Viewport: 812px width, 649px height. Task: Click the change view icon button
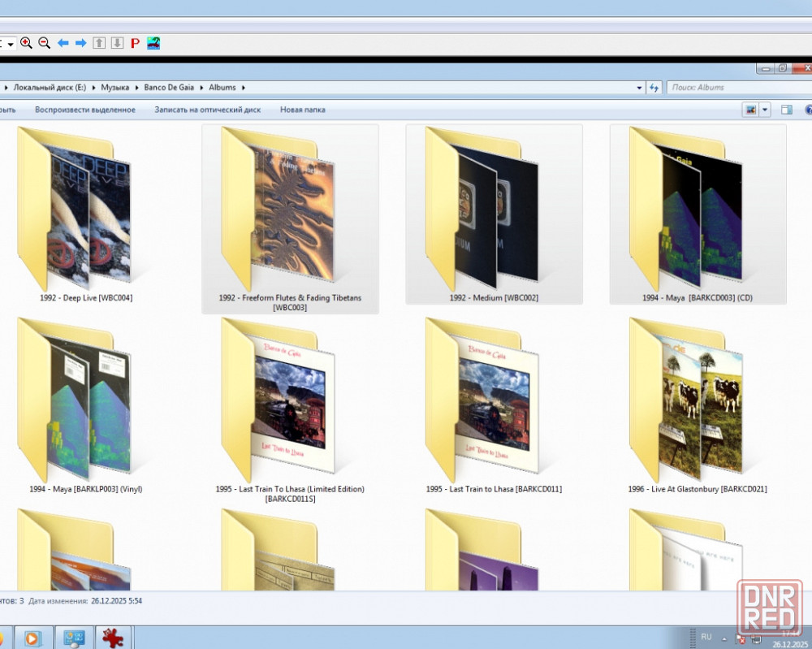(749, 110)
